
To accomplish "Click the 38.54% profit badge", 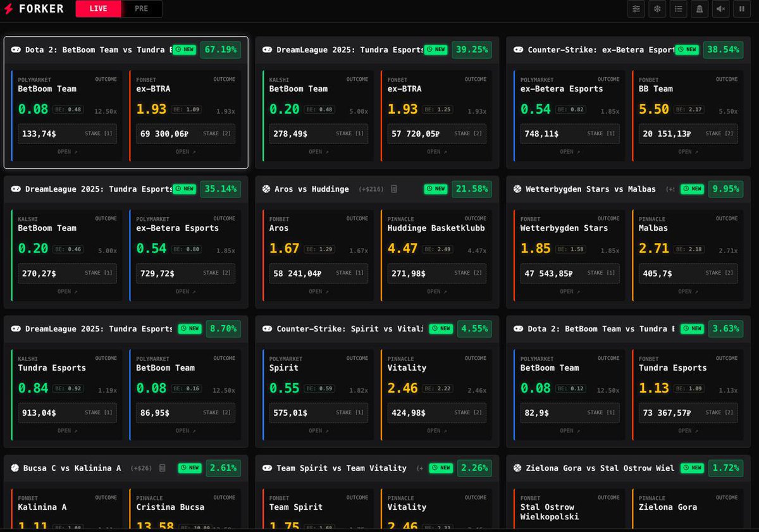I will coord(723,49).
